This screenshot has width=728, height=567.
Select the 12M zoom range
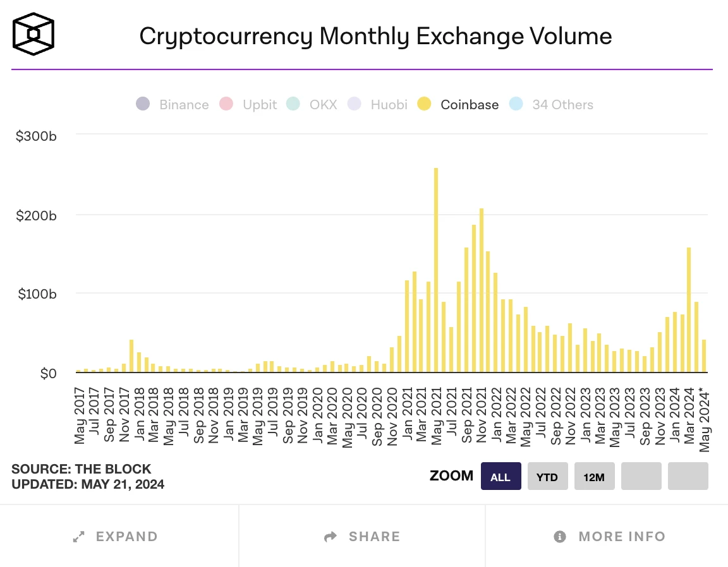coord(594,476)
